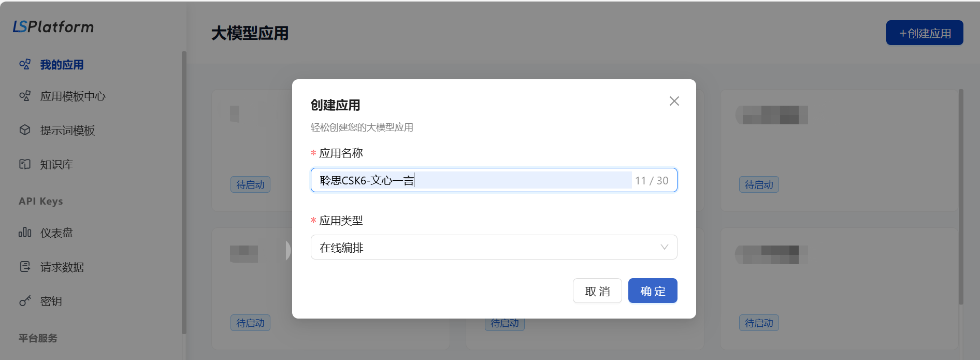Click the 应用名称 input field
Screen dimensions: 980x360
point(494,180)
